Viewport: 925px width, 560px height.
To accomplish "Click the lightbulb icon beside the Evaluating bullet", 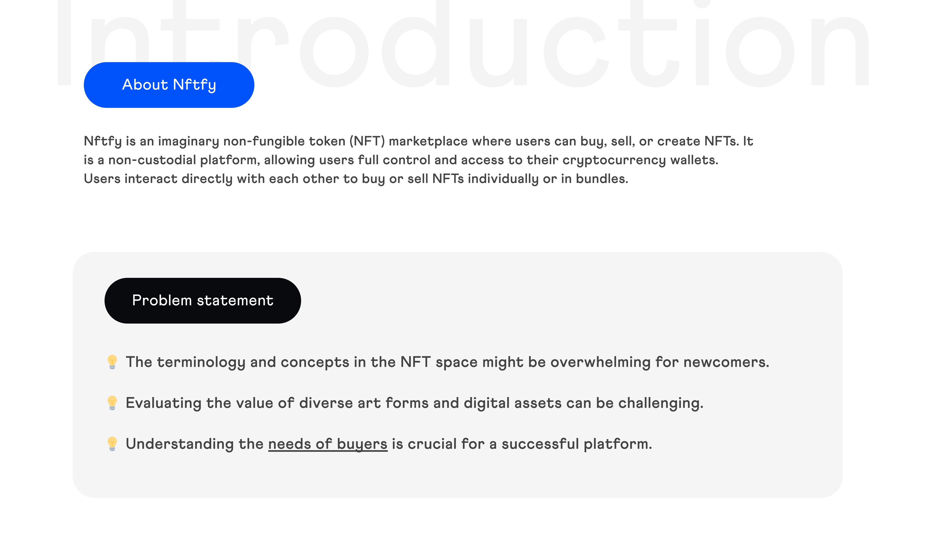I will point(112,403).
